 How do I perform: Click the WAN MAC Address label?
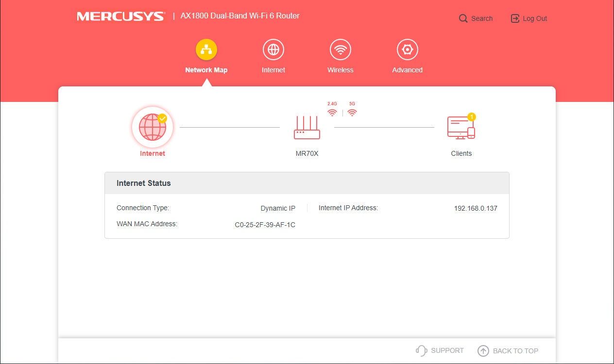point(147,224)
